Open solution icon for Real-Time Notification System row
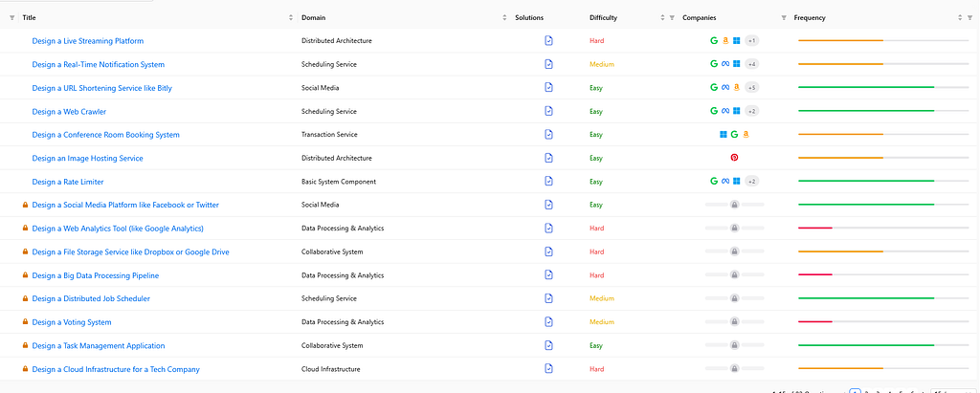This screenshot has height=393, width=980. pyautogui.click(x=548, y=64)
